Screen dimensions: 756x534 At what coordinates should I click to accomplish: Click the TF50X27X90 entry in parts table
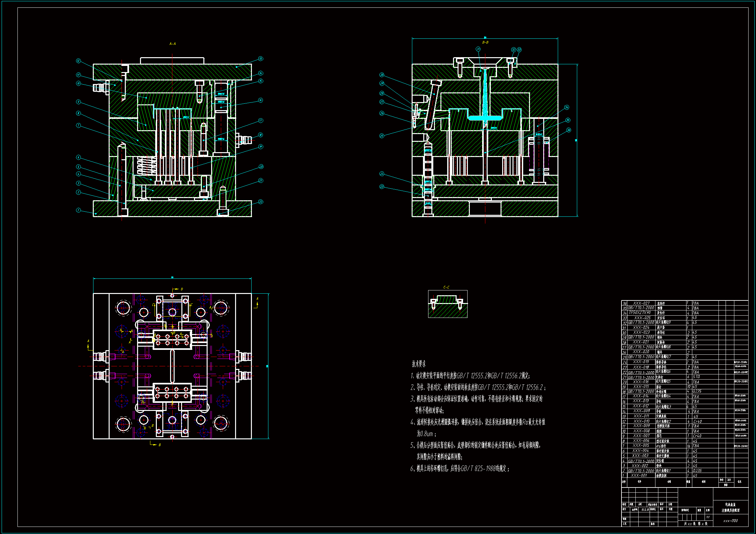click(640, 313)
